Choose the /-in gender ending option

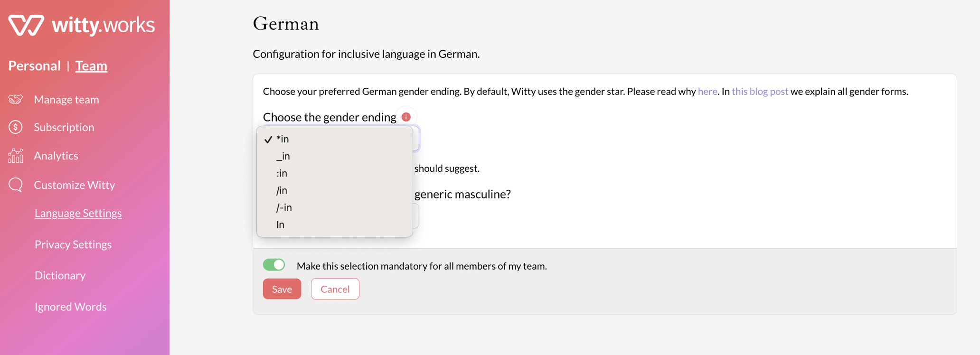pyautogui.click(x=284, y=207)
